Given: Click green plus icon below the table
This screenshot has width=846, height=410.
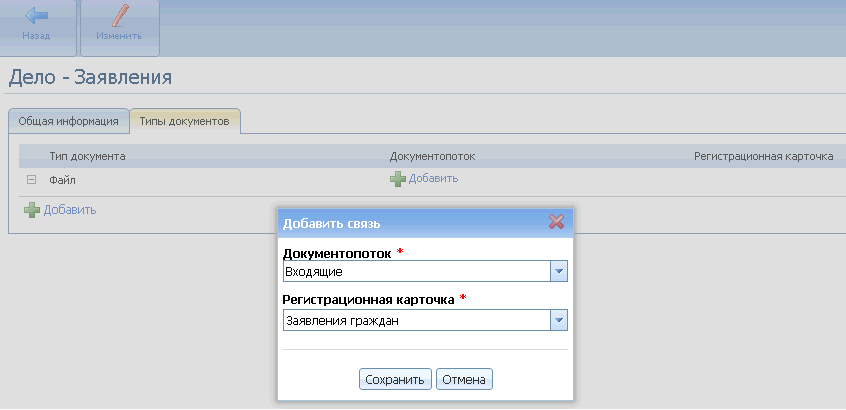Looking at the screenshot, I should coord(32,210).
